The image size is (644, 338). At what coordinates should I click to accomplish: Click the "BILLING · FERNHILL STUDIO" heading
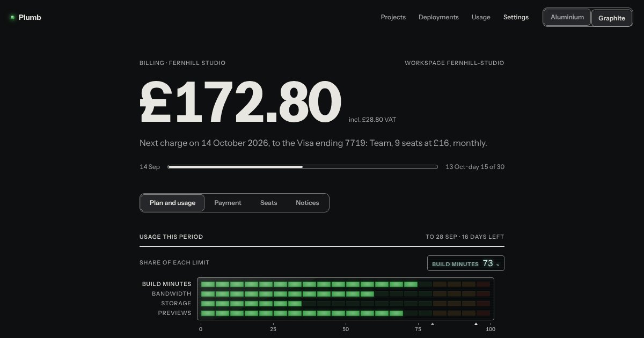click(182, 63)
